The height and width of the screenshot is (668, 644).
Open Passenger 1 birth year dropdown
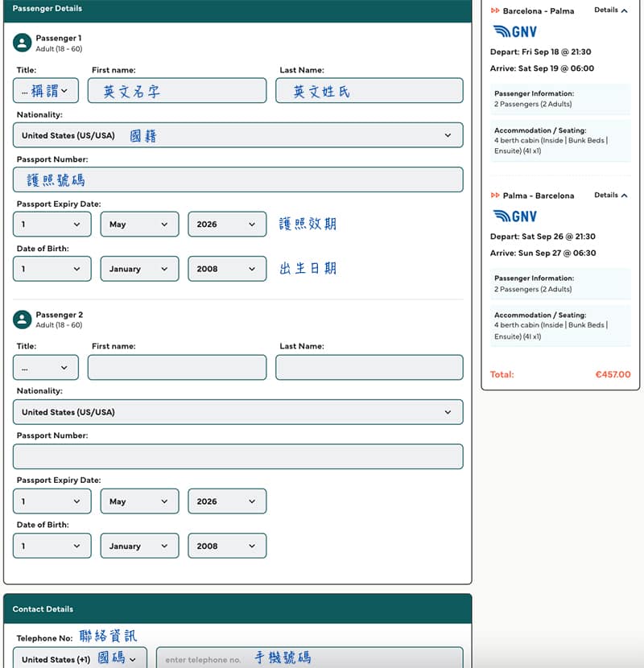226,269
